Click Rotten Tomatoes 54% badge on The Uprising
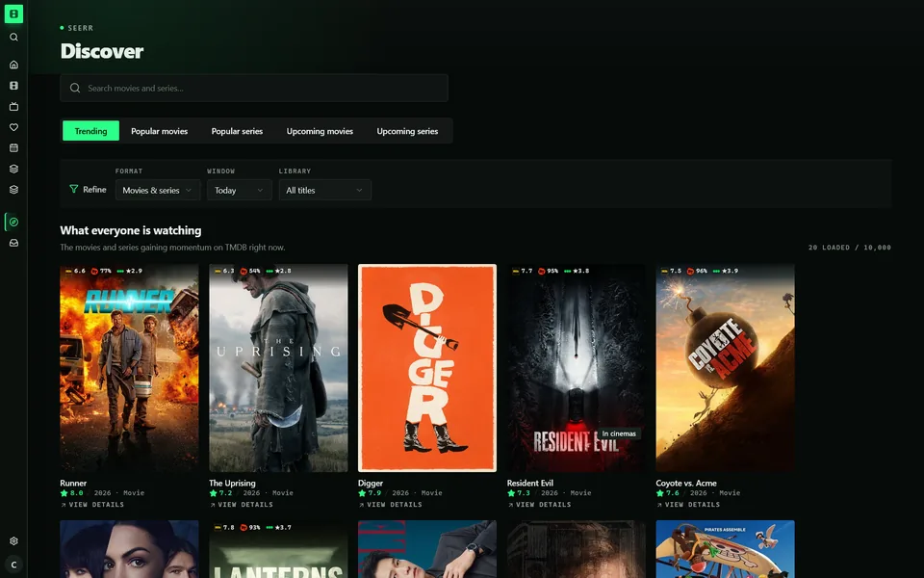This screenshot has width=924, height=578. 250,272
